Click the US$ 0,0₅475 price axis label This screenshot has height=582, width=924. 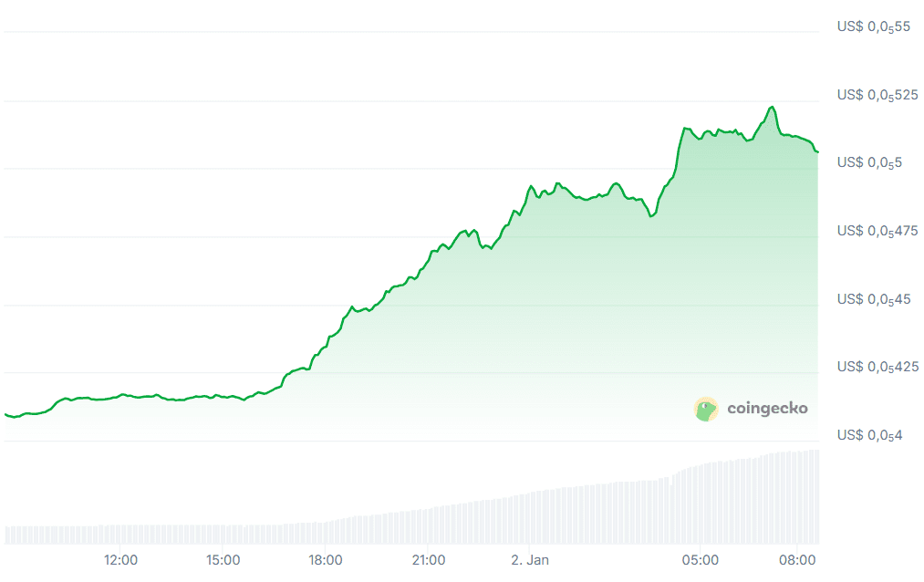point(877,232)
